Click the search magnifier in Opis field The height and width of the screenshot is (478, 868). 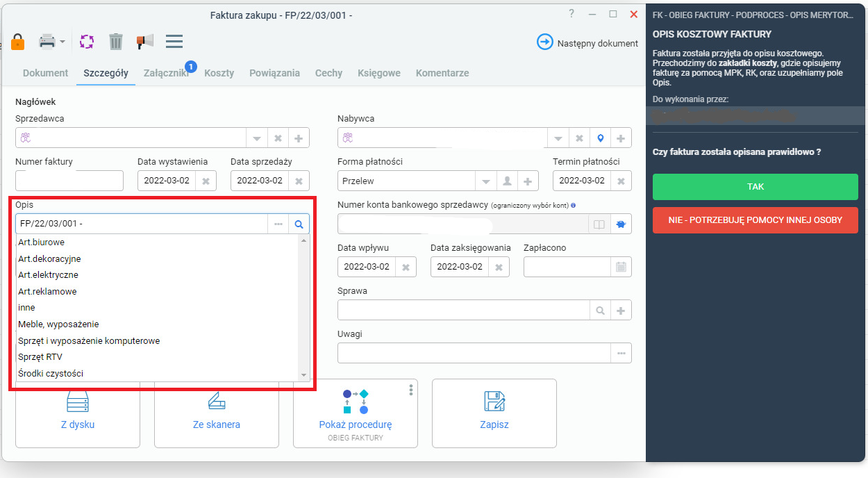click(x=299, y=224)
